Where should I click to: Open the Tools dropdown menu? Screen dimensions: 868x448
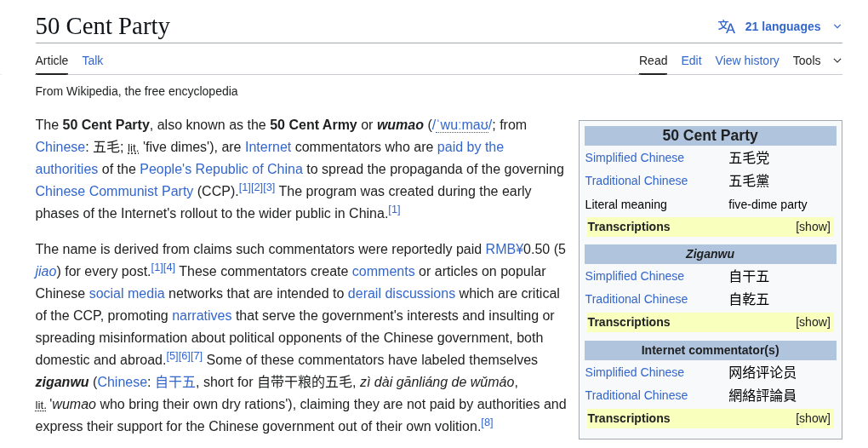(817, 60)
